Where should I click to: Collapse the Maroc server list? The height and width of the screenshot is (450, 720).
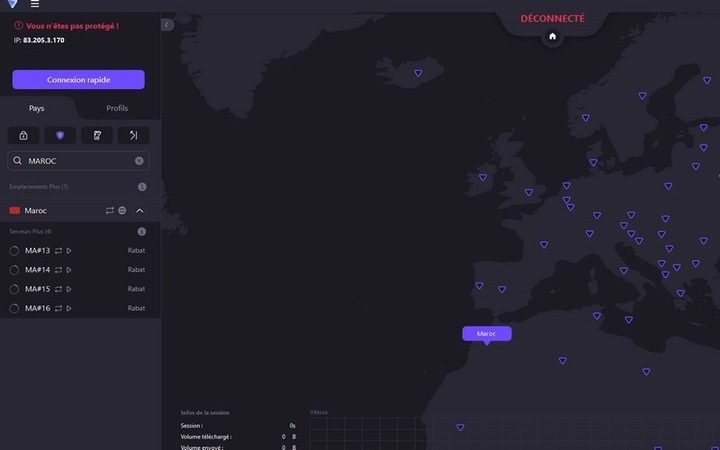(x=140, y=211)
